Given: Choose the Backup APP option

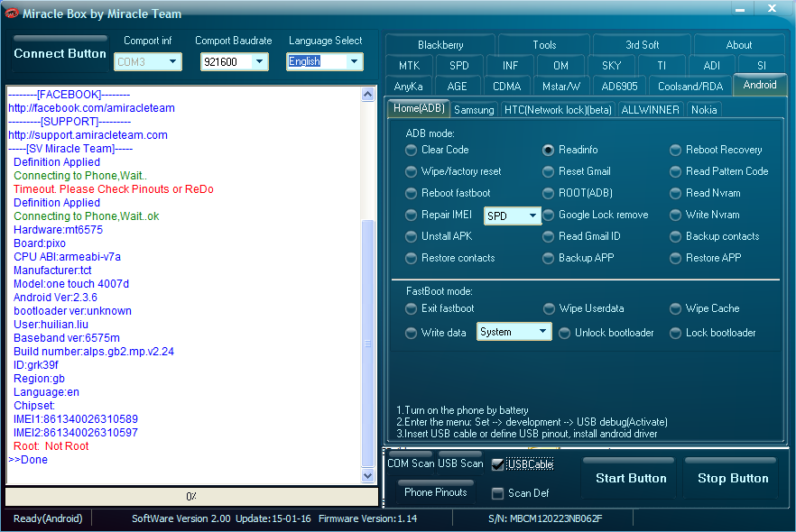Looking at the screenshot, I should [548, 259].
